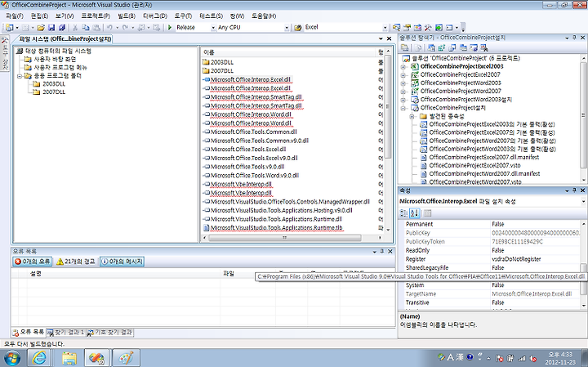The height and width of the screenshot is (367, 588).
Task: Open the 프로젝트(P) menu
Action: 96,16
